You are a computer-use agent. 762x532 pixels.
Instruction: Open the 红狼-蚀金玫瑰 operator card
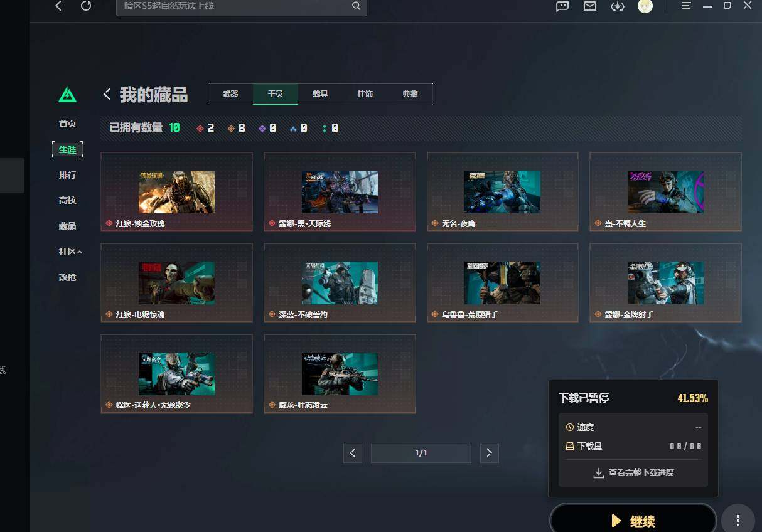176,192
